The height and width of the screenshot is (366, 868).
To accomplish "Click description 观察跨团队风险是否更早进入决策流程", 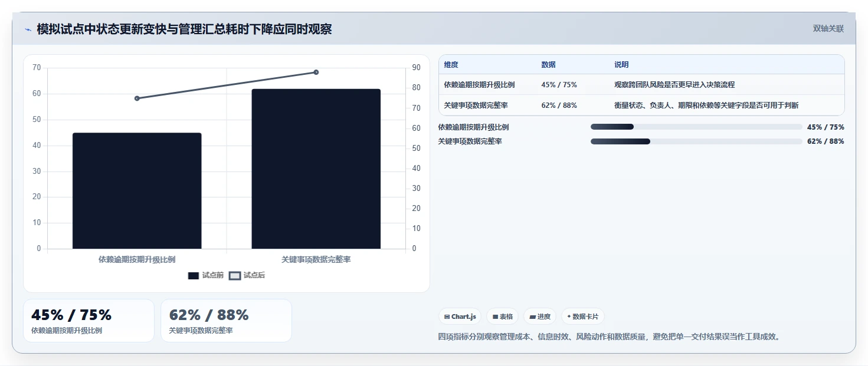I will [x=674, y=85].
